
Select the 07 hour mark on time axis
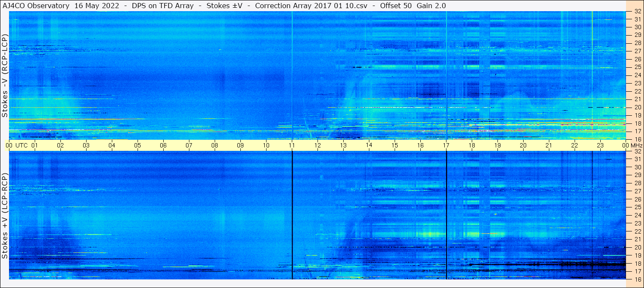coord(189,145)
